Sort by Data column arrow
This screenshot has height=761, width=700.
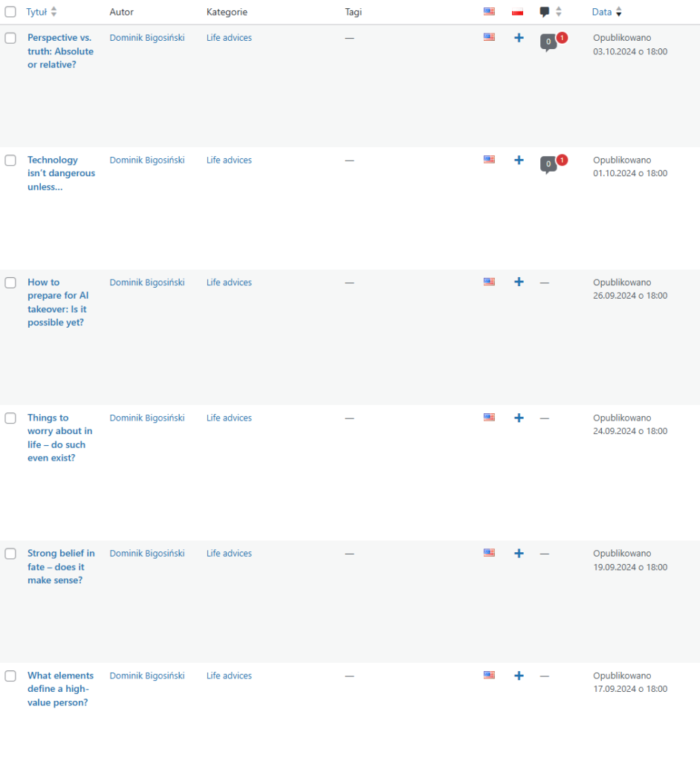click(619, 13)
